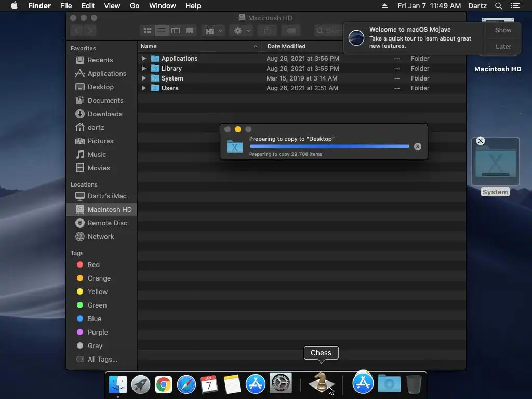Expand the Library folder disclosure triangle
The height and width of the screenshot is (399, 532).
[144, 68]
